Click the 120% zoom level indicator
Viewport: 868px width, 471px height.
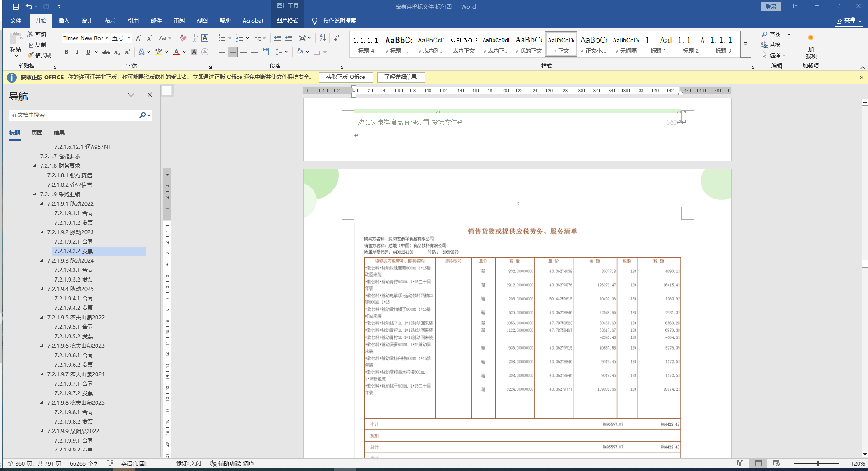pos(858,463)
